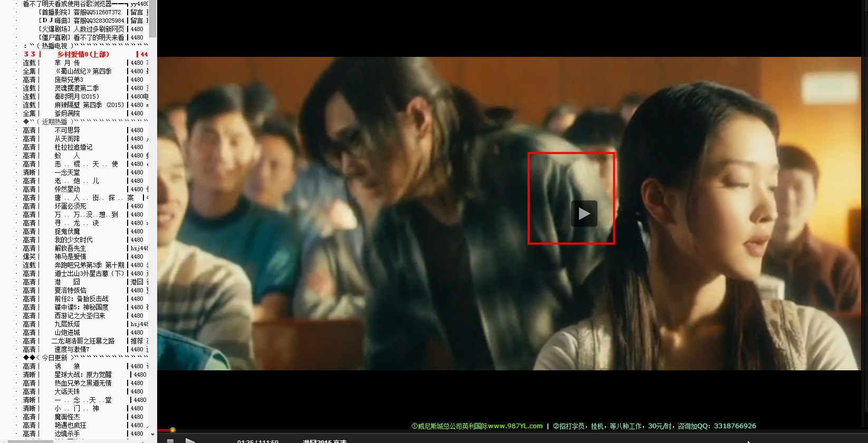Click the orange progress knob on the seek bar
Image resolution: width=868 pixels, height=443 pixels.
pyautogui.click(x=172, y=430)
